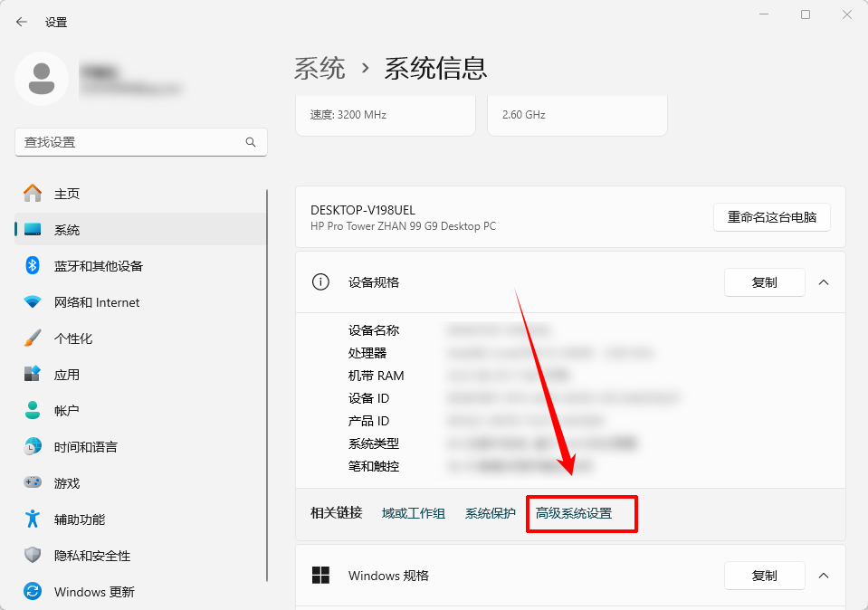868x610 pixels.
Task: Open 游戏 settings page
Action: tap(140, 482)
